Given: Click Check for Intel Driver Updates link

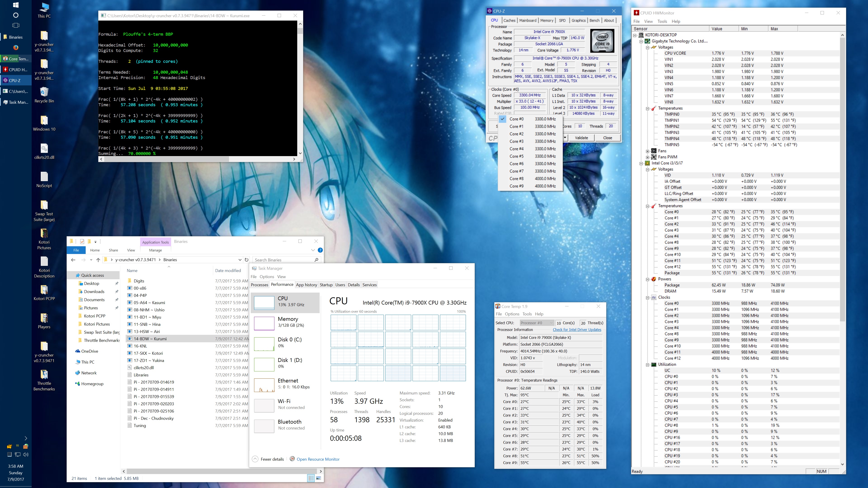Looking at the screenshot, I should coord(577,330).
